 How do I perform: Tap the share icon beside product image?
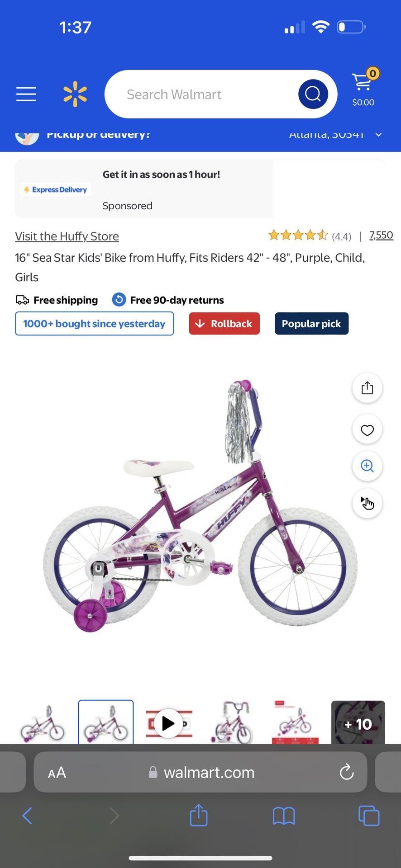pos(367,388)
